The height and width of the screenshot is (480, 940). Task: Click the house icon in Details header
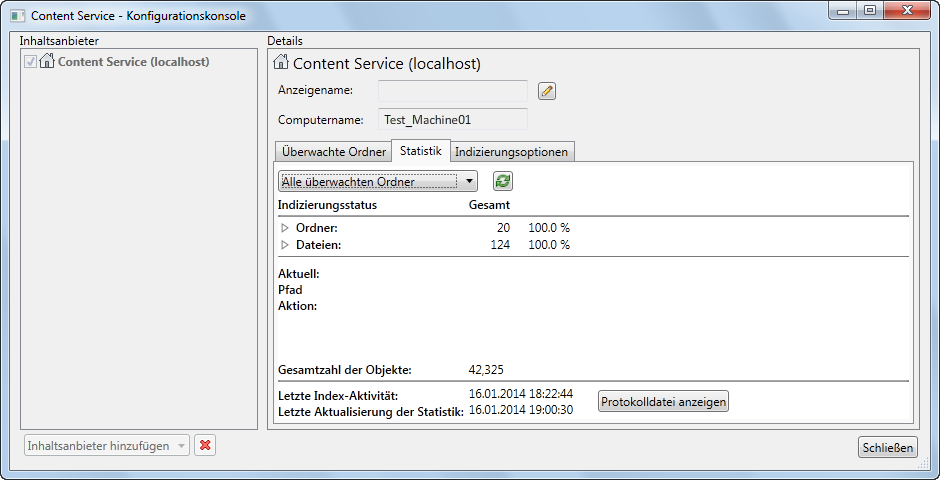point(281,62)
